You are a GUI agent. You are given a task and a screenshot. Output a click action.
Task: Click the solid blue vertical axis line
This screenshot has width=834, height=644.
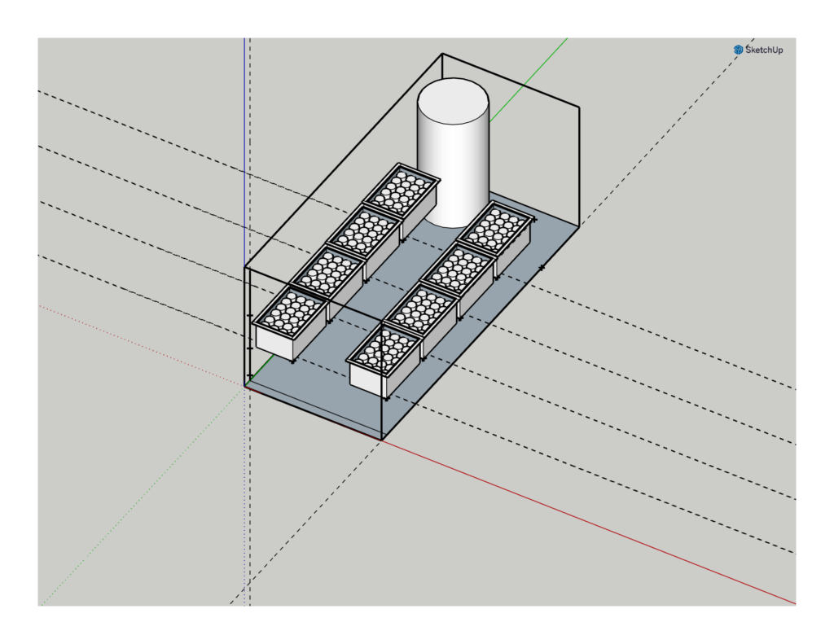pyautogui.click(x=244, y=163)
